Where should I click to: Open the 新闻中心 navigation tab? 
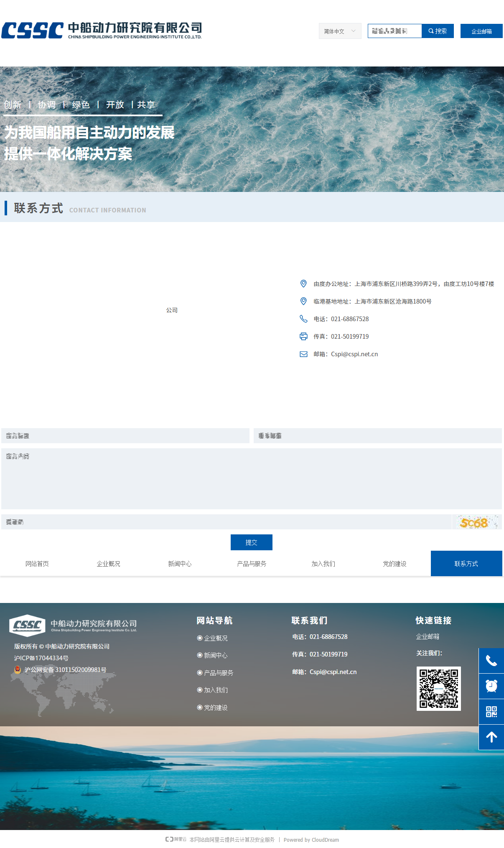(180, 564)
